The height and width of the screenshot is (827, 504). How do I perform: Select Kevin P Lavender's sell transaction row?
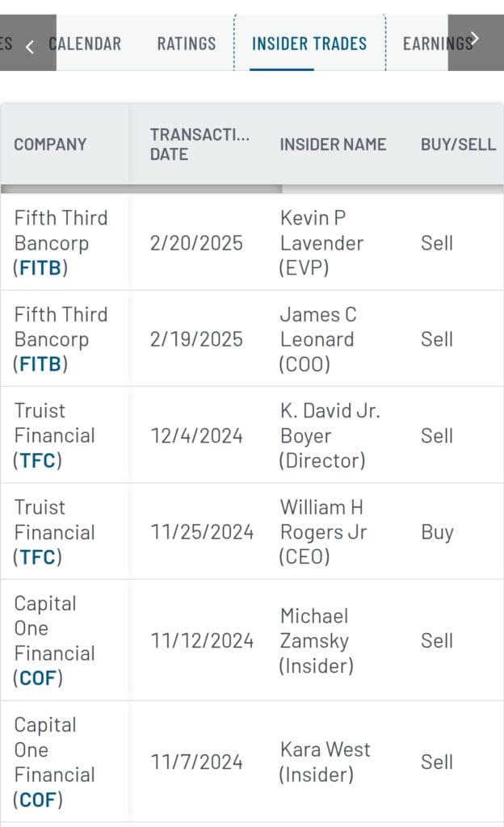tap(252, 242)
